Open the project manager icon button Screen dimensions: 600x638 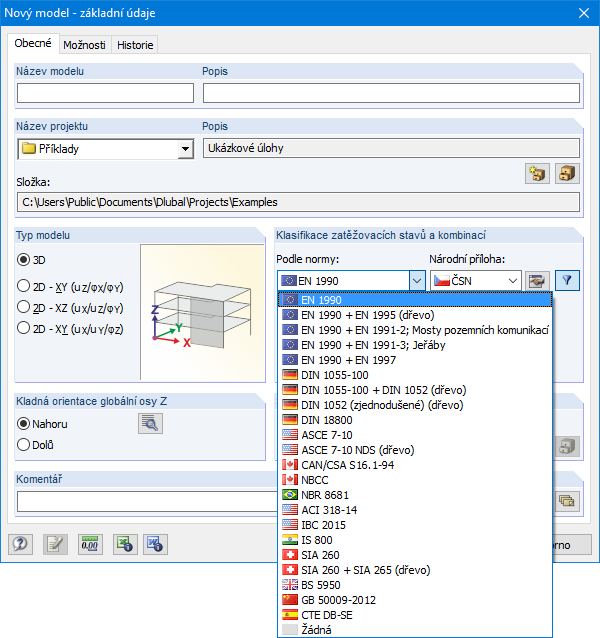coord(567,174)
